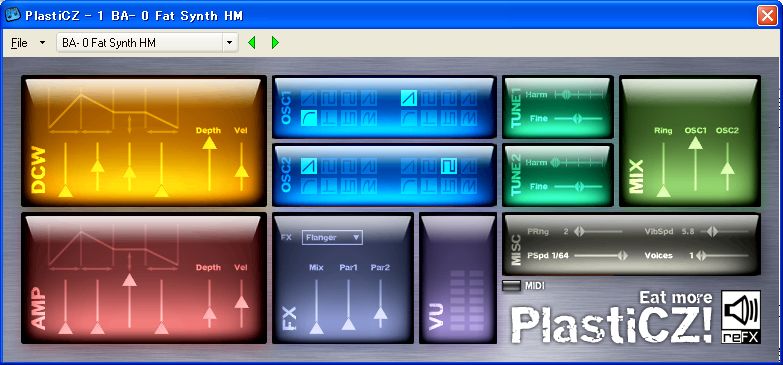Close the PlastiCZ window

click(767, 15)
